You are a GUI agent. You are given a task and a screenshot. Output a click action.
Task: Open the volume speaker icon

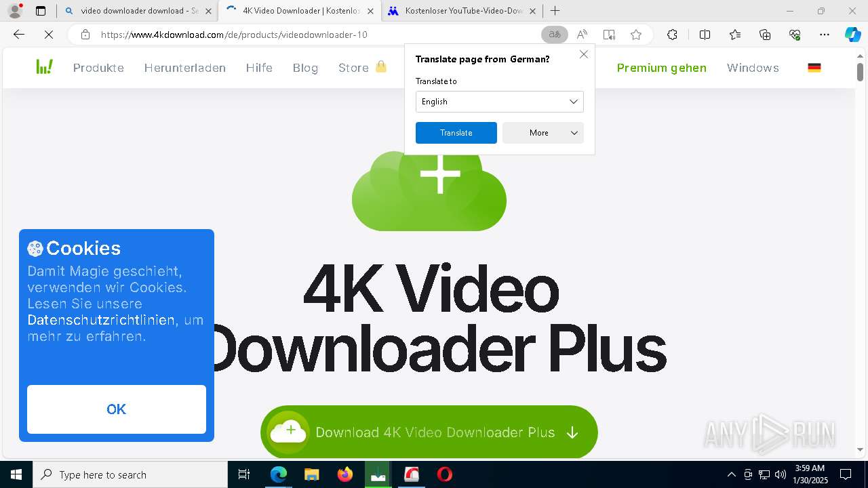click(780, 474)
